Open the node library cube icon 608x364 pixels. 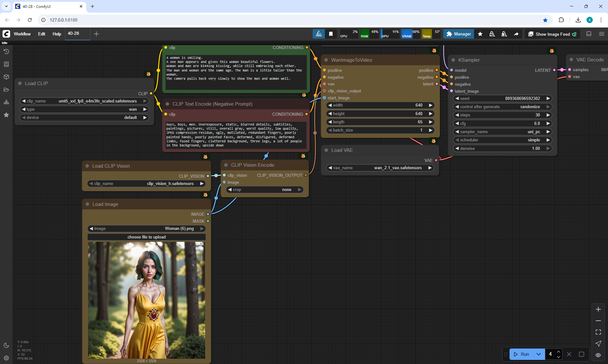6,77
